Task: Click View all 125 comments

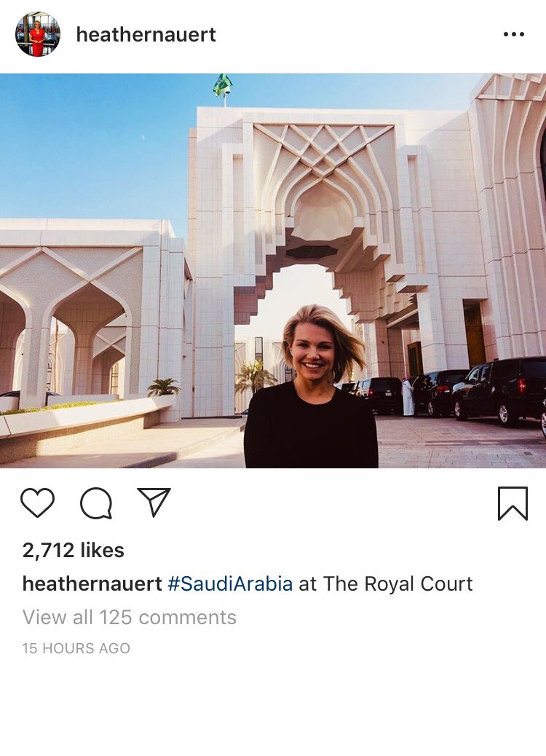Action: [129, 617]
